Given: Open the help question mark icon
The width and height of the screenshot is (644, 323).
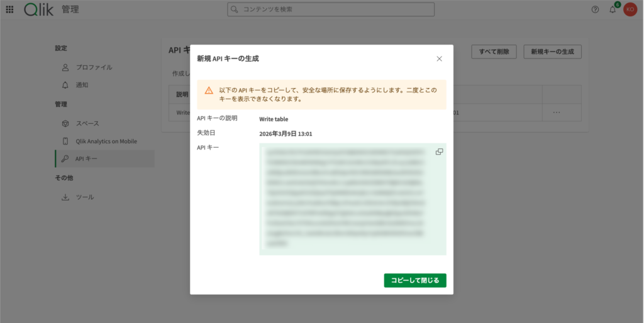Looking at the screenshot, I should tap(595, 9).
